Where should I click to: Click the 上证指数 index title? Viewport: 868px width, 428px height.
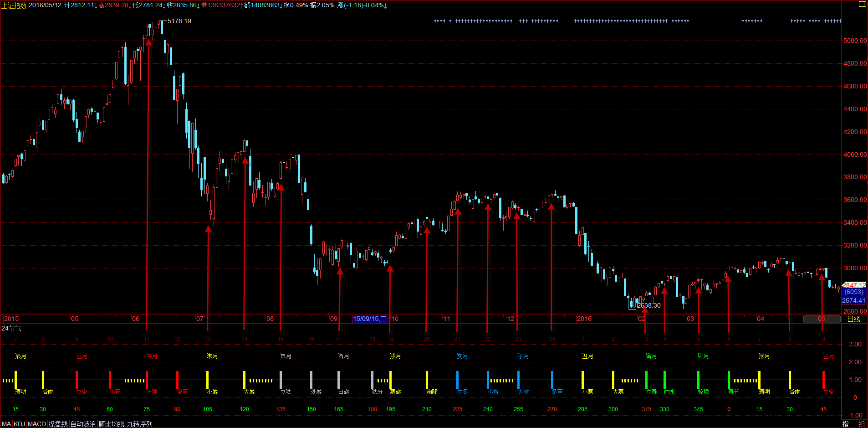click(x=14, y=5)
